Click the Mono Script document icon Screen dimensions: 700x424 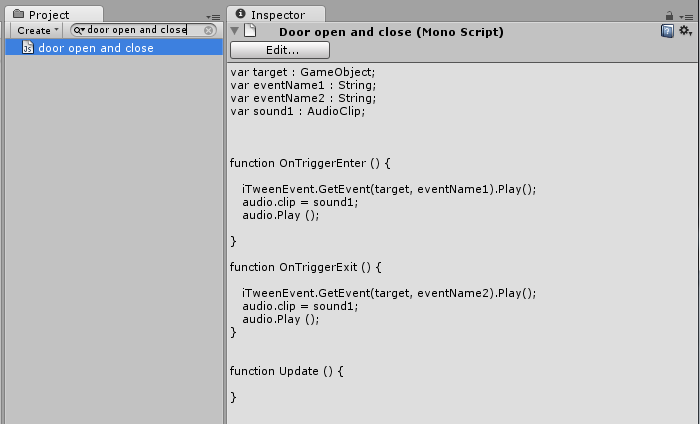[x=251, y=31]
